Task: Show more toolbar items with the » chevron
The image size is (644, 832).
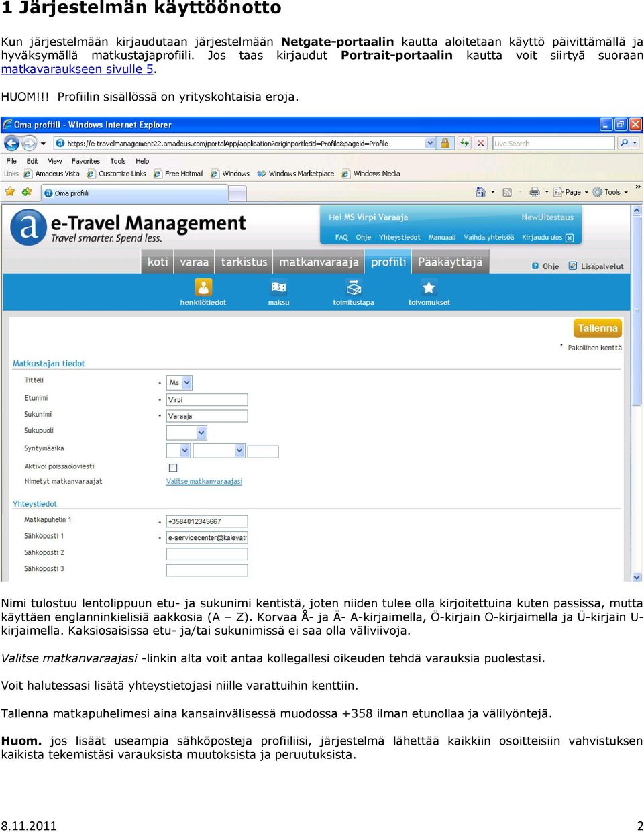Action: click(638, 187)
